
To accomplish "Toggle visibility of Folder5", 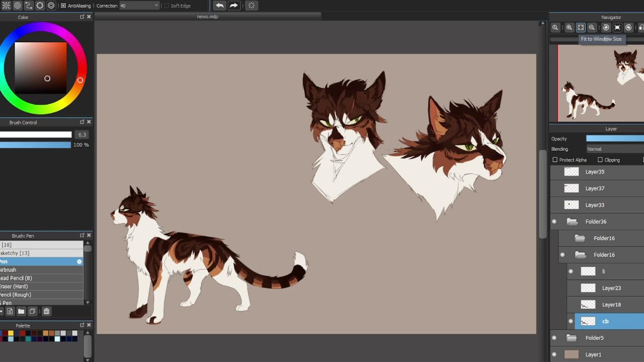I will 554,338.
